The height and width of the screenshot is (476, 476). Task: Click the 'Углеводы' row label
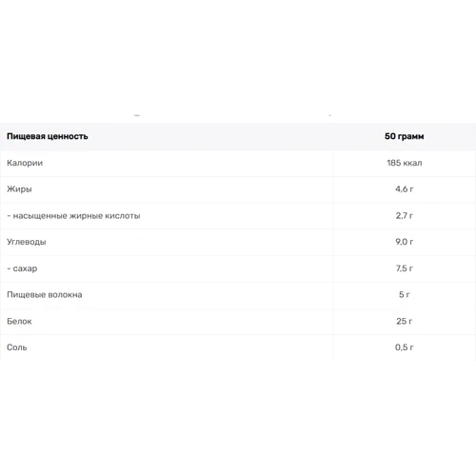coord(27,242)
